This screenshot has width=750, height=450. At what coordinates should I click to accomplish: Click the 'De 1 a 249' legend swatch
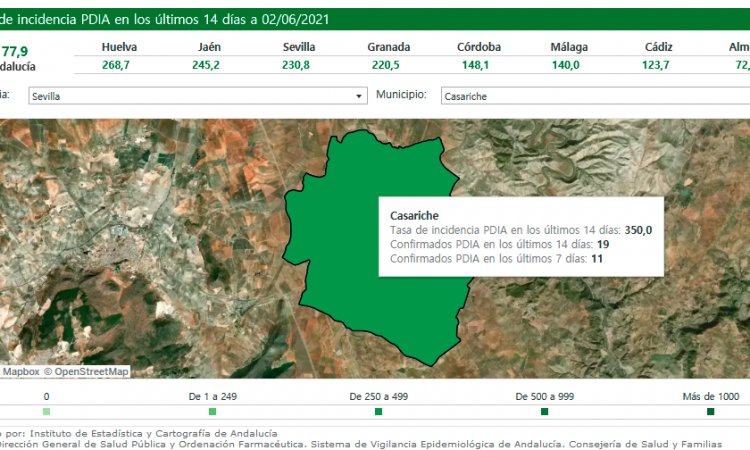212,412
